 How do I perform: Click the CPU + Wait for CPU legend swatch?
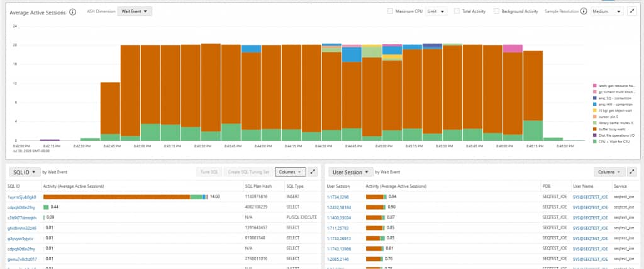(x=595, y=142)
